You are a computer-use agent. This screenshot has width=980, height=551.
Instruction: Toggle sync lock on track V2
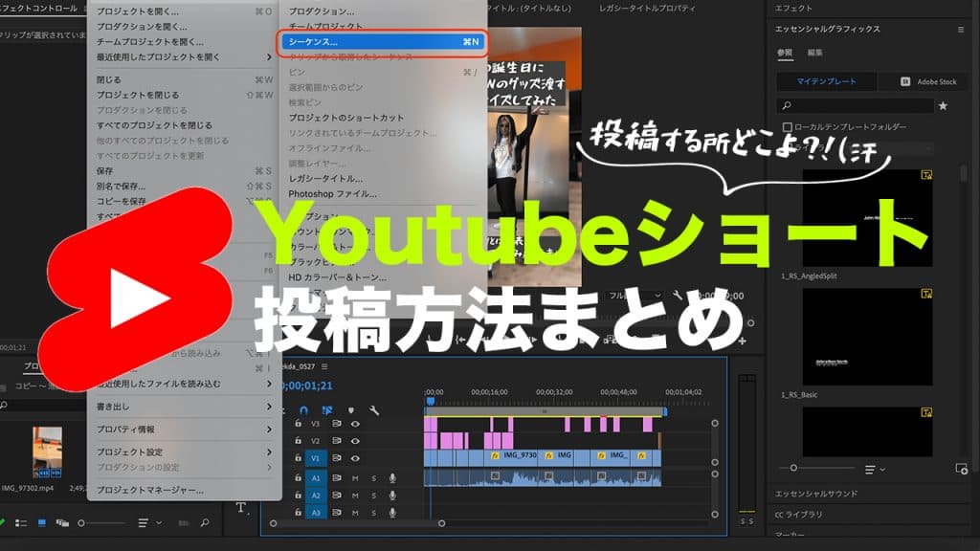click(x=337, y=440)
